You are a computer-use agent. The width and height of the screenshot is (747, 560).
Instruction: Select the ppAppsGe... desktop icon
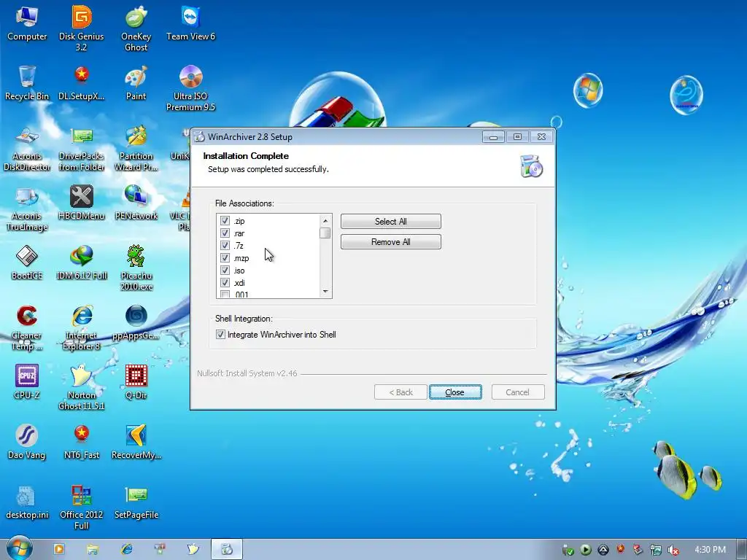136,323
